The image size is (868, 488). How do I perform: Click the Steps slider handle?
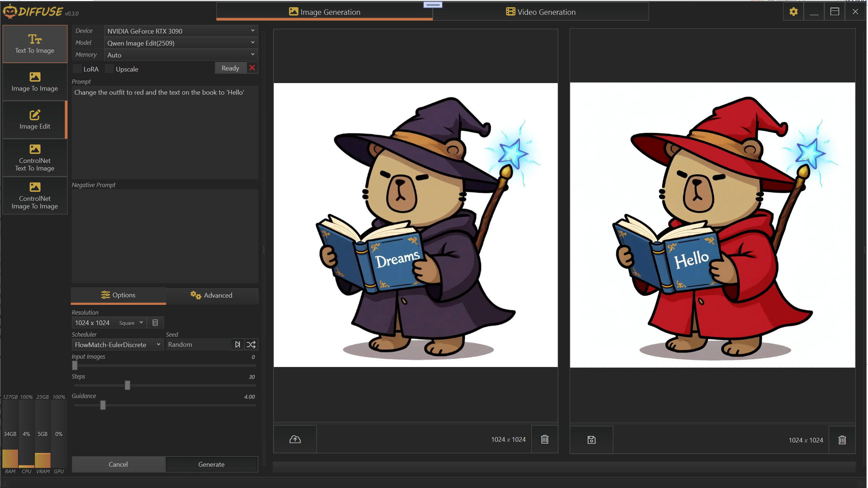127,385
